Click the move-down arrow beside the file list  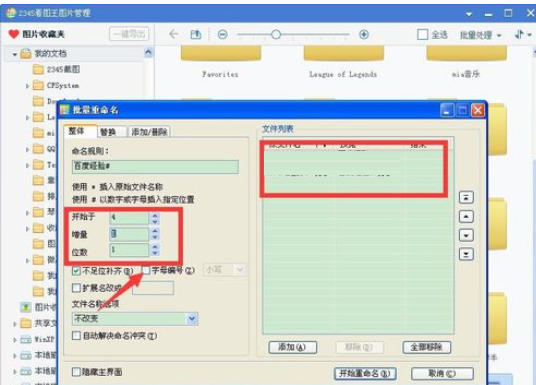[466, 235]
